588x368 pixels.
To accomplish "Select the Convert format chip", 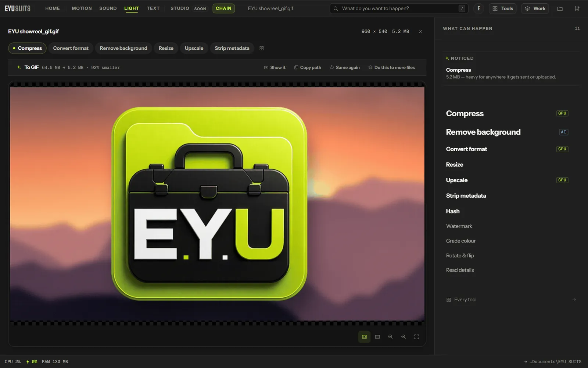I will click(x=71, y=48).
